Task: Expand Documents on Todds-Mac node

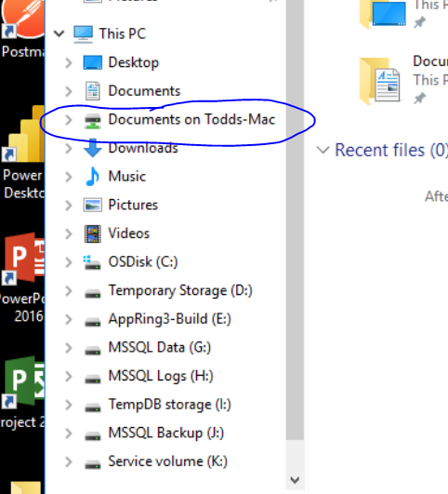Action: (69, 120)
